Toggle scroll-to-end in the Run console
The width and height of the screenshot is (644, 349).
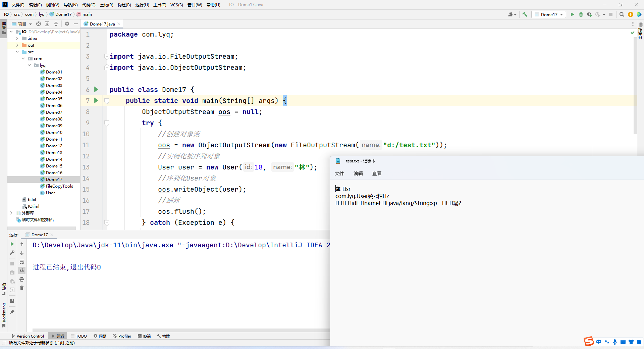(22, 270)
